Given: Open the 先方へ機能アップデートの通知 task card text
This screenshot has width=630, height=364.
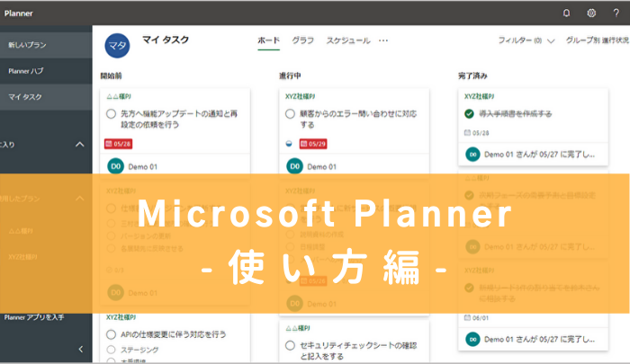Looking at the screenshot, I should click(x=179, y=120).
